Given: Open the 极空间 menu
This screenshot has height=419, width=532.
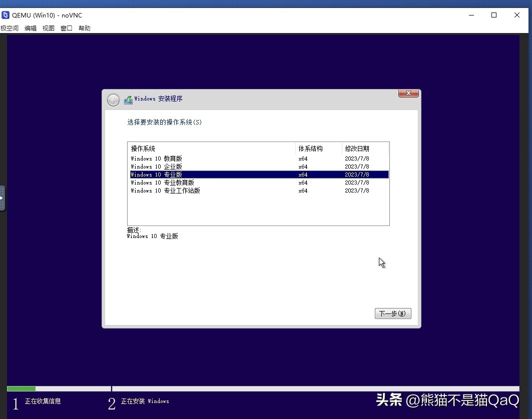Looking at the screenshot, I should (x=9, y=28).
